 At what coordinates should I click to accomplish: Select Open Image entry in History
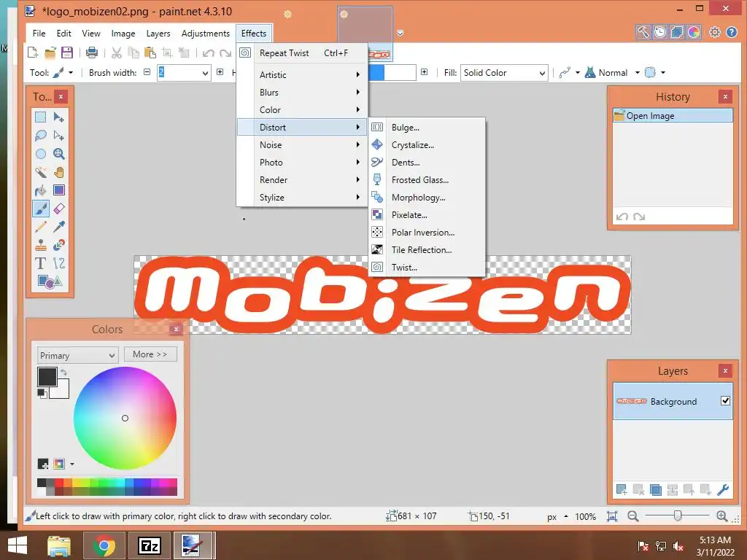(x=672, y=116)
